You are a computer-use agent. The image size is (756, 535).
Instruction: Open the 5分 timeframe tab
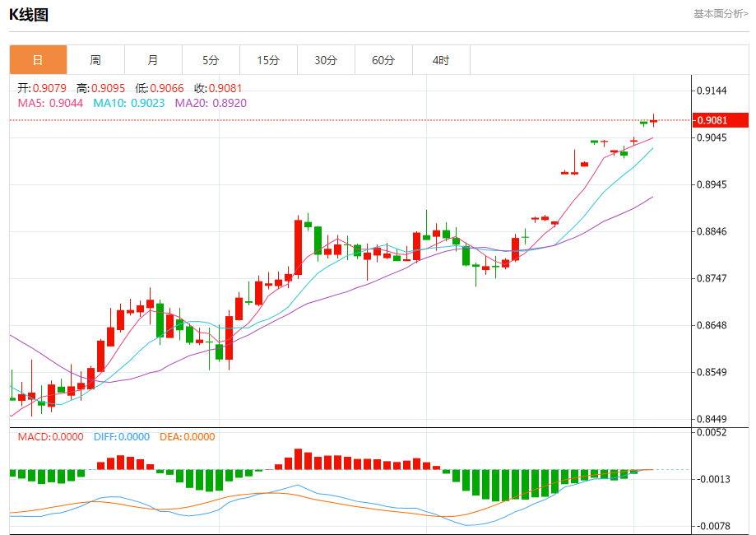(211, 60)
